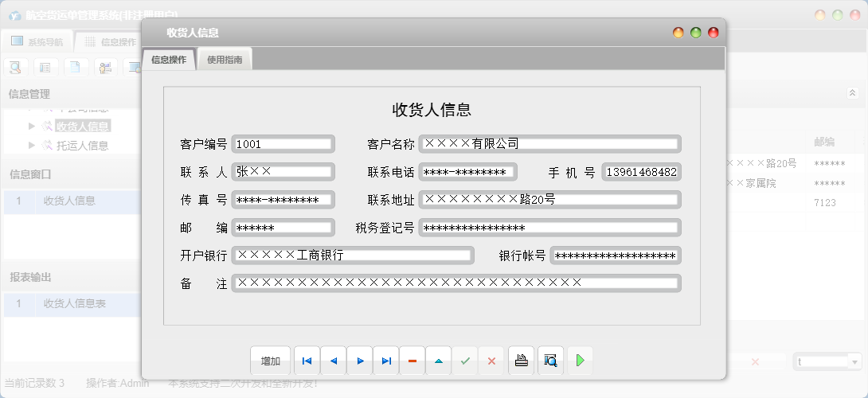Click the green checkmark save icon
The image size is (868, 398).
(465, 361)
